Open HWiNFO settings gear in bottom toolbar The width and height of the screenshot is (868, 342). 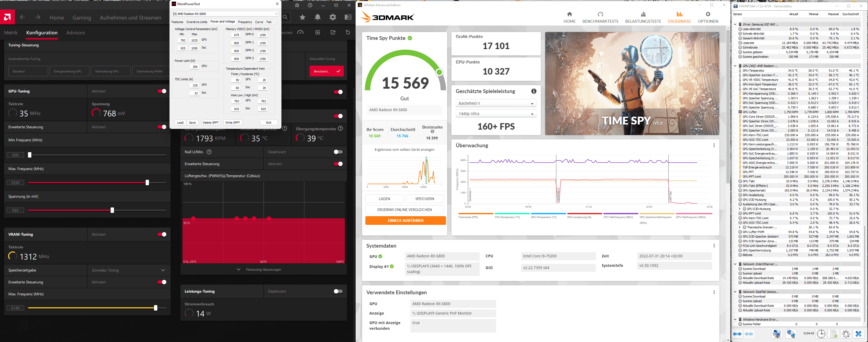click(x=846, y=334)
